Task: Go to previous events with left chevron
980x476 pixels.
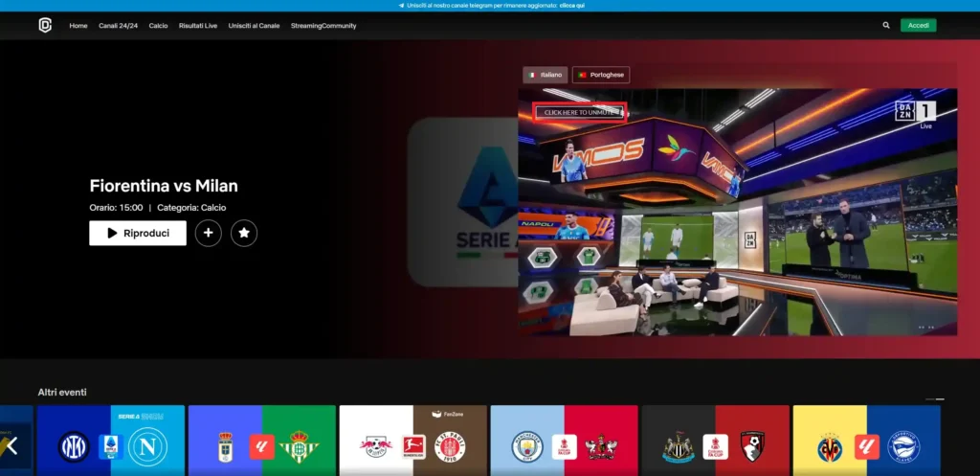Action: [11, 445]
